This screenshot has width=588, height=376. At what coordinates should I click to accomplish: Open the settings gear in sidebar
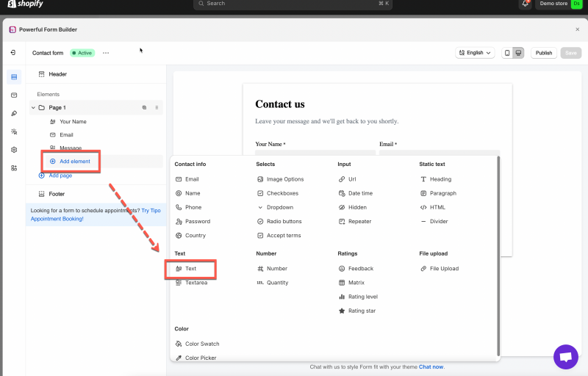pos(14,150)
